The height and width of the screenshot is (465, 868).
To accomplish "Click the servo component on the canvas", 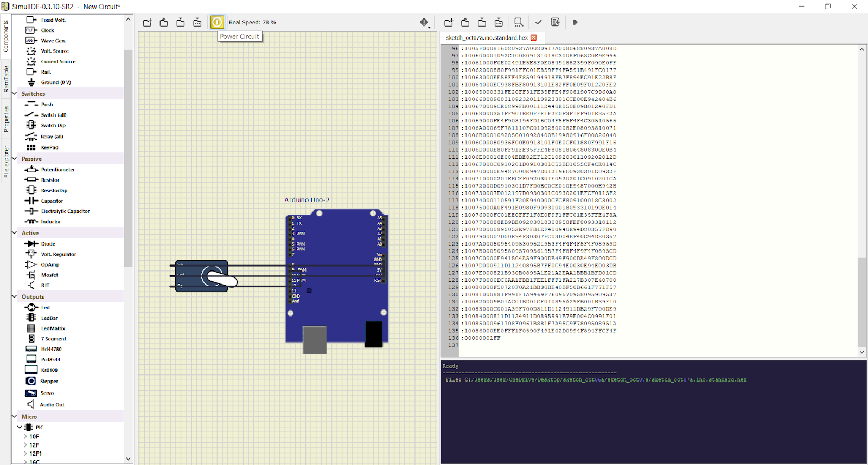I will 202,276.
